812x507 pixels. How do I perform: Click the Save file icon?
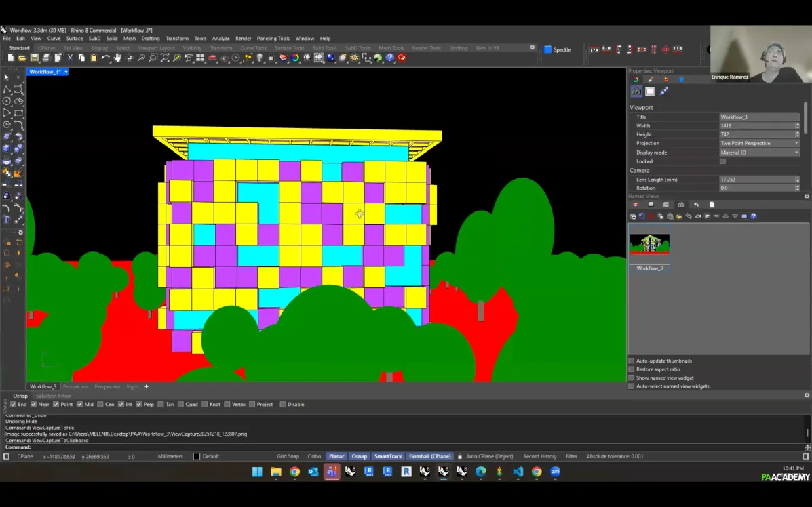coord(34,58)
